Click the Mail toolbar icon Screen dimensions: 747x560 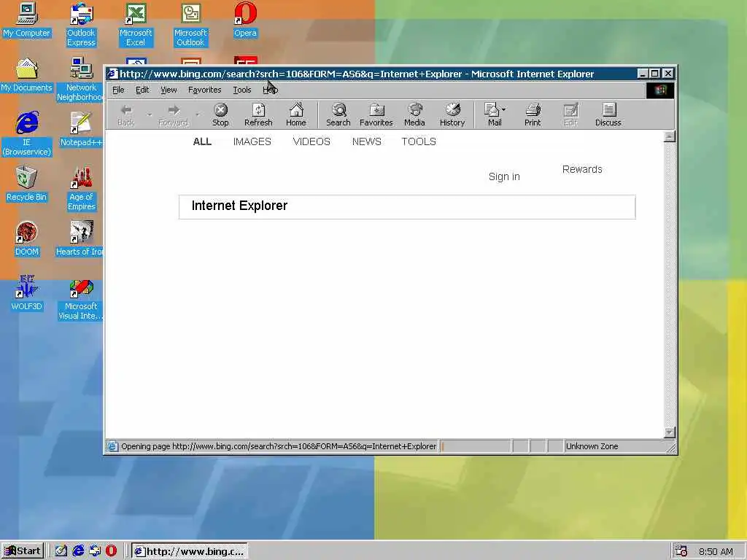click(492, 114)
